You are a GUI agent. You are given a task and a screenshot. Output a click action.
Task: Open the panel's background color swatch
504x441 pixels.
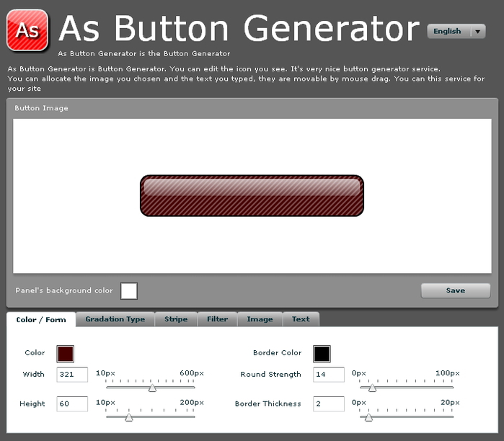(x=128, y=290)
